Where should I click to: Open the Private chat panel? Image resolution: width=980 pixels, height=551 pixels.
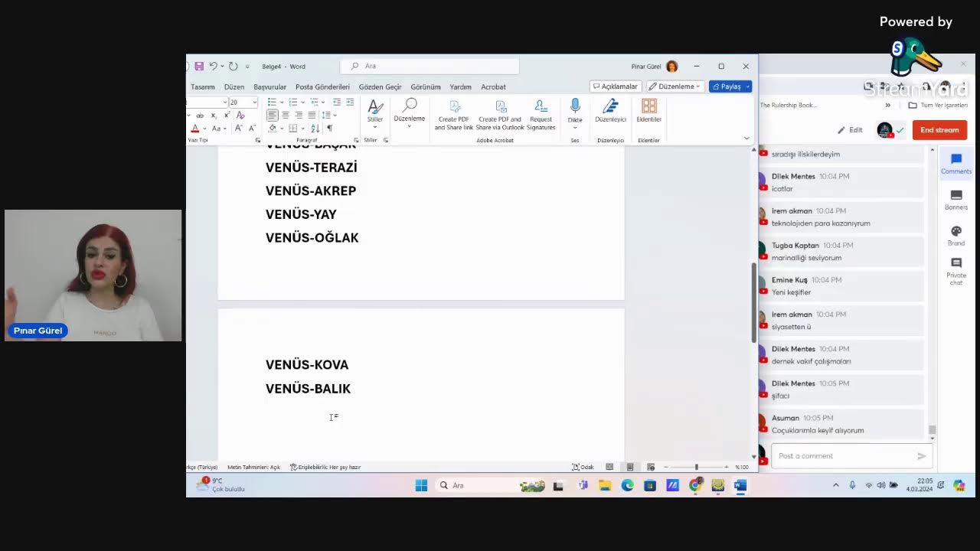click(x=956, y=272)
